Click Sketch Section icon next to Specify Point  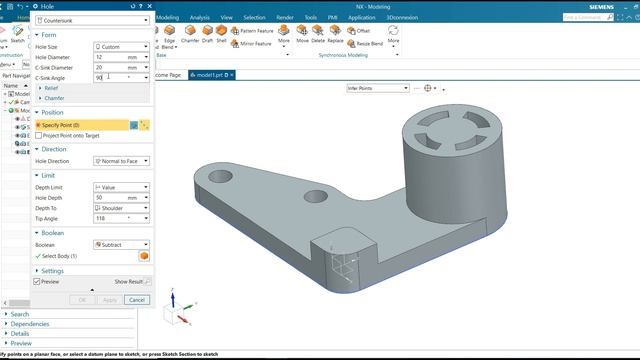(134, 125)
